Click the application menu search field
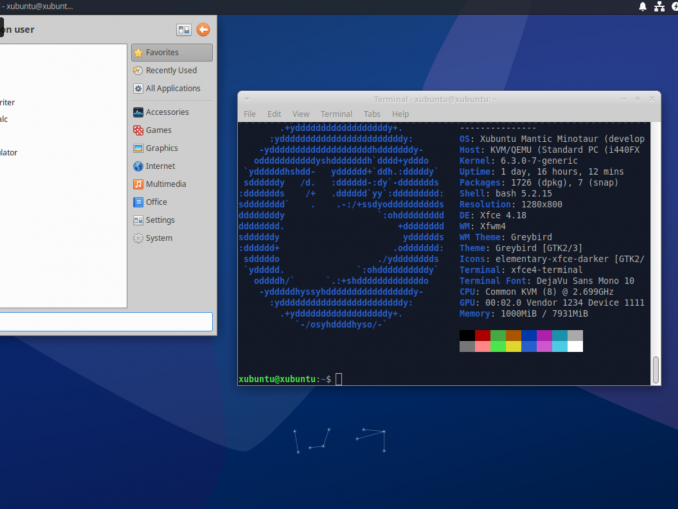The height and width of the screenshot is (509, 678). click(105, 321)
